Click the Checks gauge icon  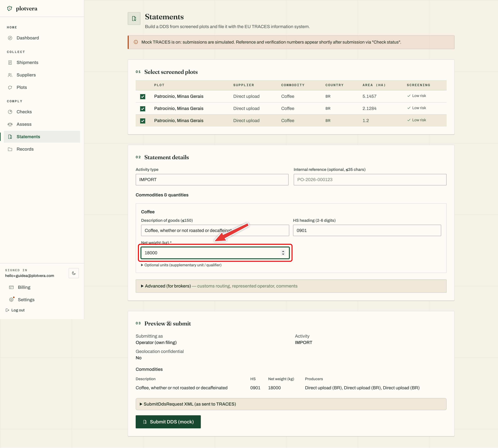(10, 112)
